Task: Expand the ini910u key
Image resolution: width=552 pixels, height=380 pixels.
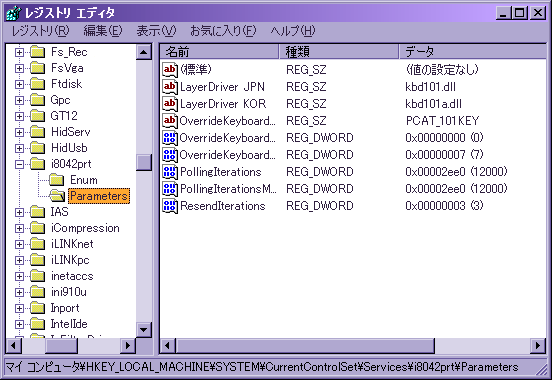Action: point(19,292)
